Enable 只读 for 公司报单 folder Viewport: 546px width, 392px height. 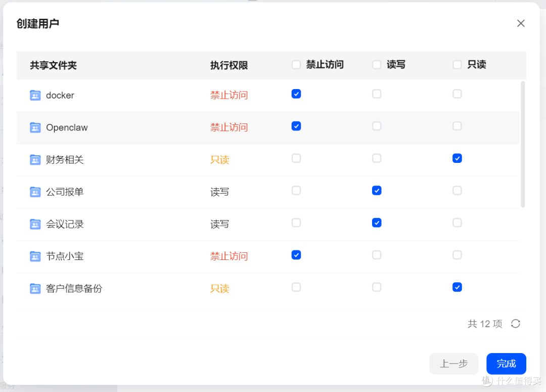(x=457, y=191)
